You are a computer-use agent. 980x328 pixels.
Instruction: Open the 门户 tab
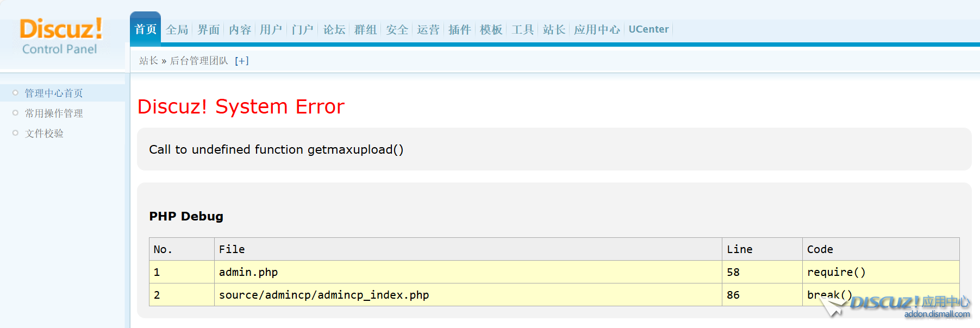(x=302, y=30)
